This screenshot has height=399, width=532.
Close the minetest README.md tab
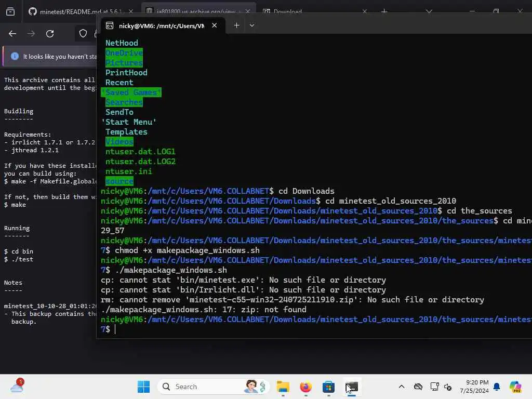tap(130, 11)
